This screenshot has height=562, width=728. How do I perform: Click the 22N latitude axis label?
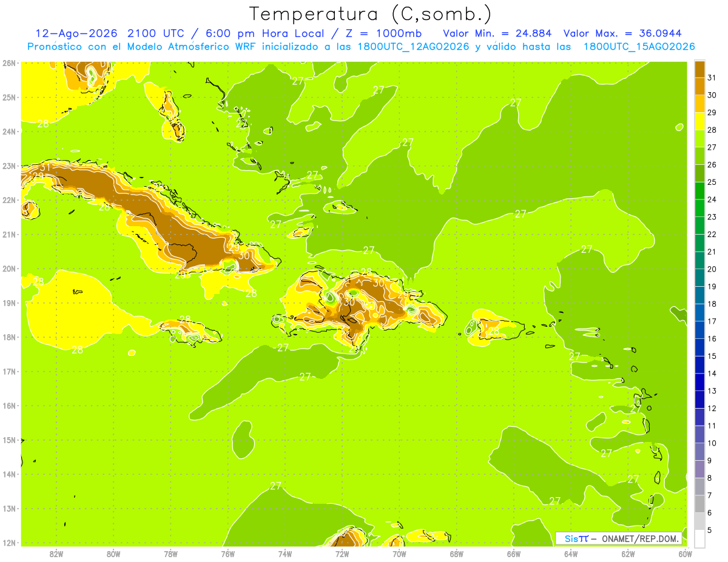coord(9,200)
